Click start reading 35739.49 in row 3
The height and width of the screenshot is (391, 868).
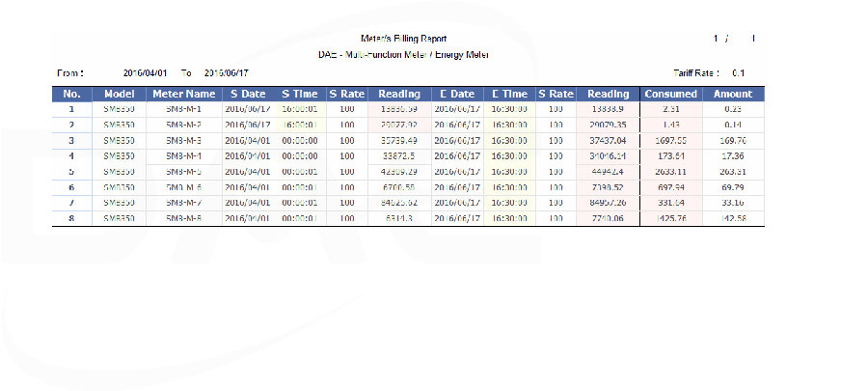tap(399, 141)
